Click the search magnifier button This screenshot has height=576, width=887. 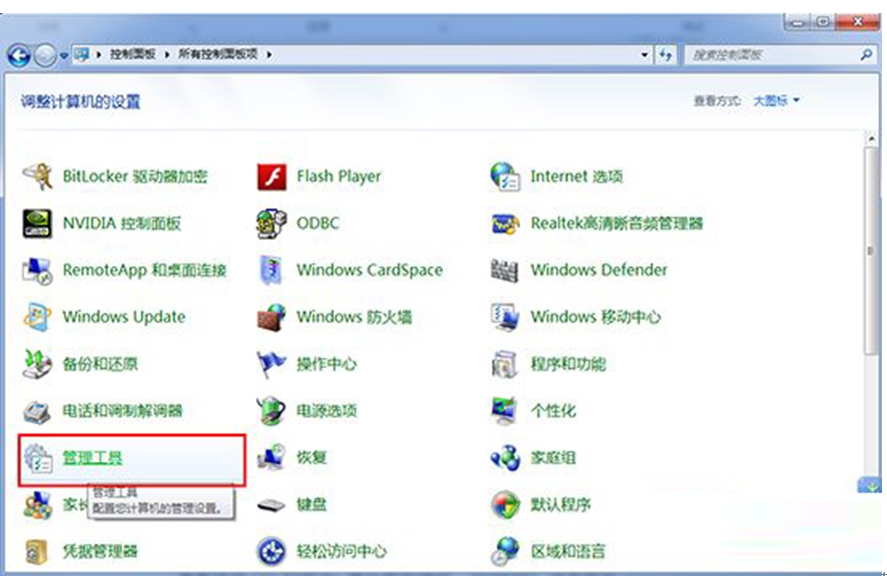point(866,55)
